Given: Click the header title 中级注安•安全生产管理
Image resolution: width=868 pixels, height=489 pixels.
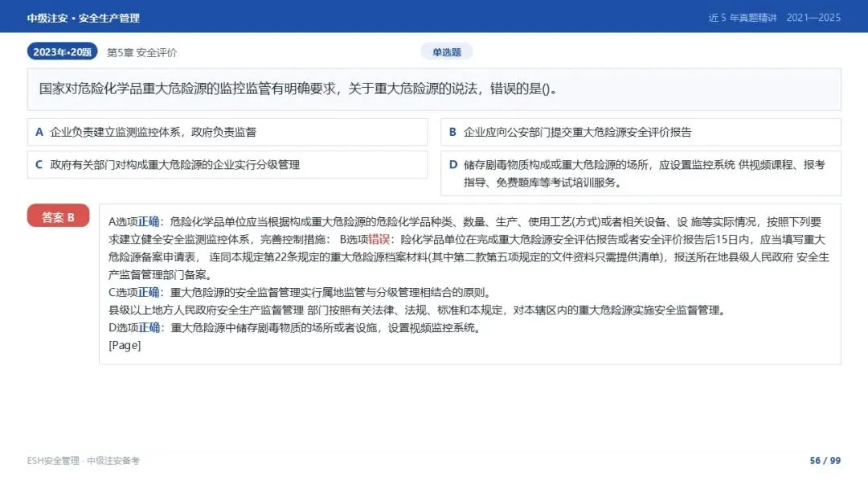Looking at the screenshot, I should coord(83,18).
